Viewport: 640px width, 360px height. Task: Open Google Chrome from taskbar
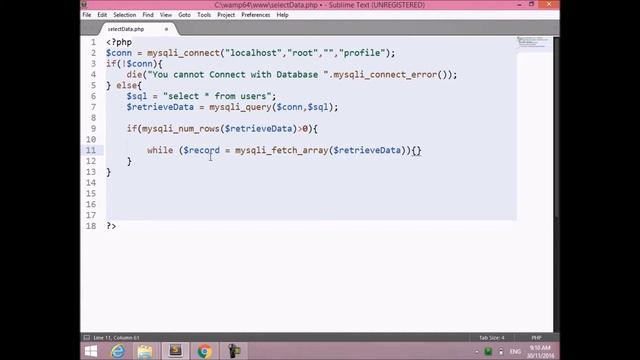(x=204, y=351)
